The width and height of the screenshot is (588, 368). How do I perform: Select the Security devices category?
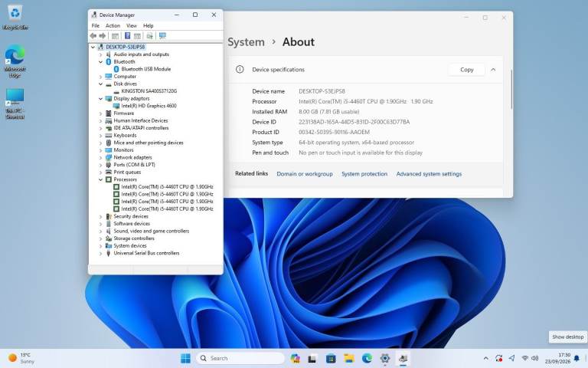[x=131, y=216]
